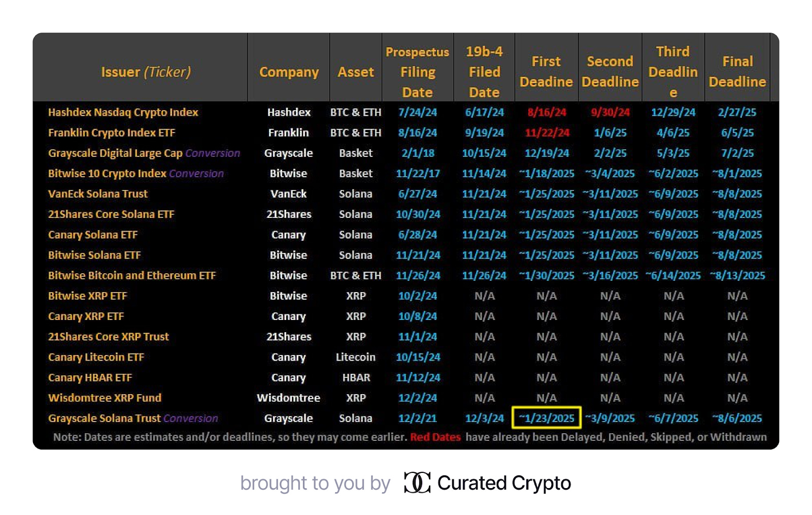Click the 'Prospectus Filing Date' header
812x515 pixels.
click(417, 72)
